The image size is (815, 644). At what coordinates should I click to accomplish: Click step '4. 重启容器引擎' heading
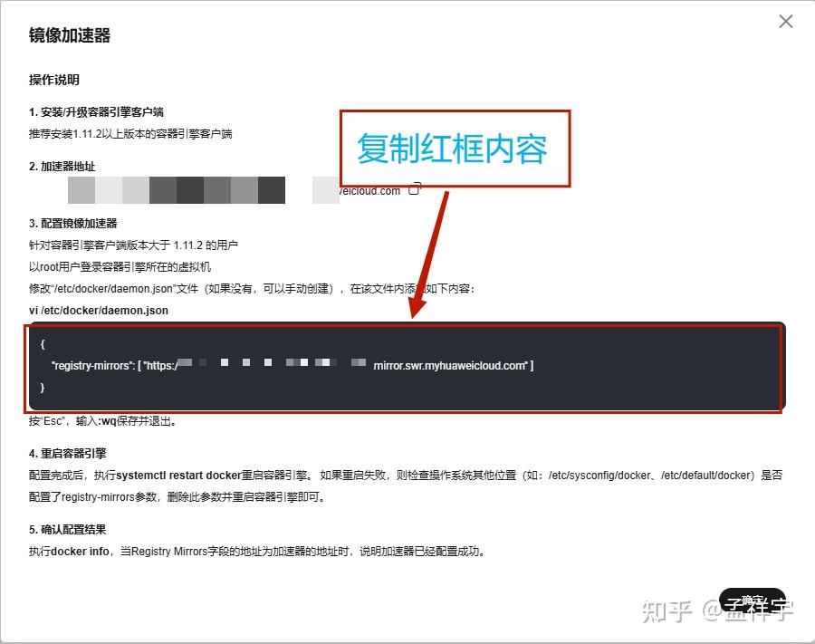68,453
